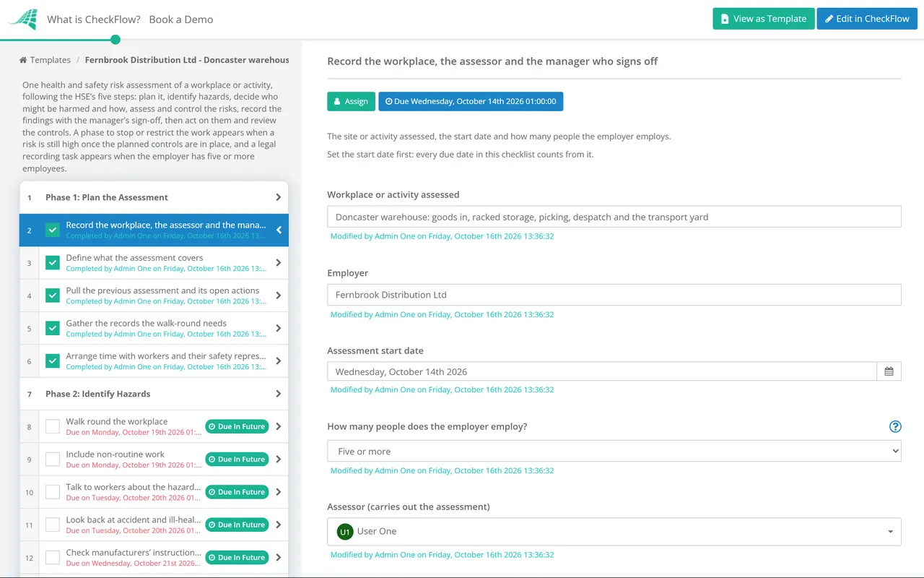The width and height of the screenshot is (924, 578).
Task: Select the Check manufacturers' instructions task row
Action: click(154, 558)
